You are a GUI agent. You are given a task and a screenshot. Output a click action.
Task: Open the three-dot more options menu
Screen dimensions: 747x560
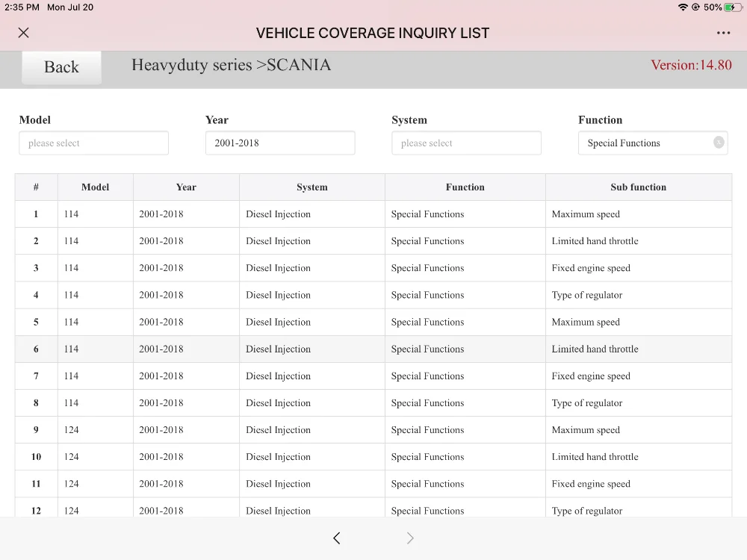coord(723,33)
